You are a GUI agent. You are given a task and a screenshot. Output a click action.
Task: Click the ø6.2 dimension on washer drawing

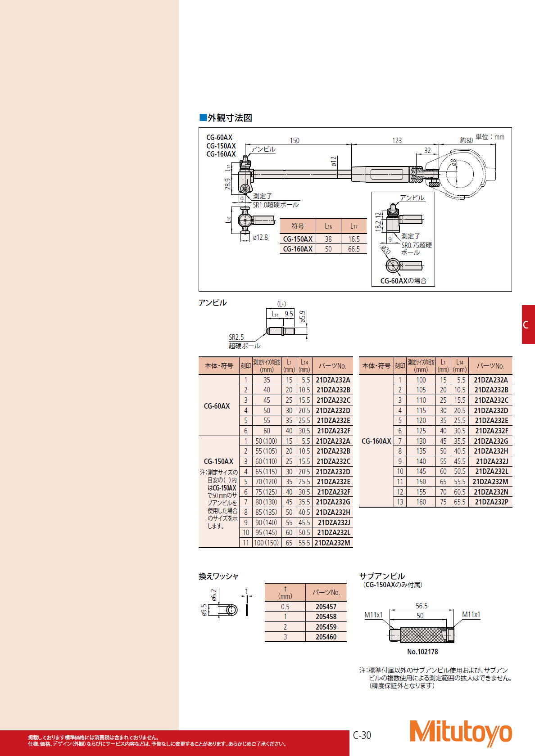tap(214, 595)
